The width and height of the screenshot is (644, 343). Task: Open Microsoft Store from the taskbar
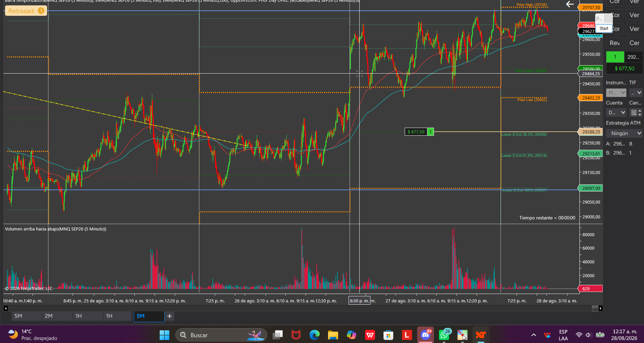[389, 335]
